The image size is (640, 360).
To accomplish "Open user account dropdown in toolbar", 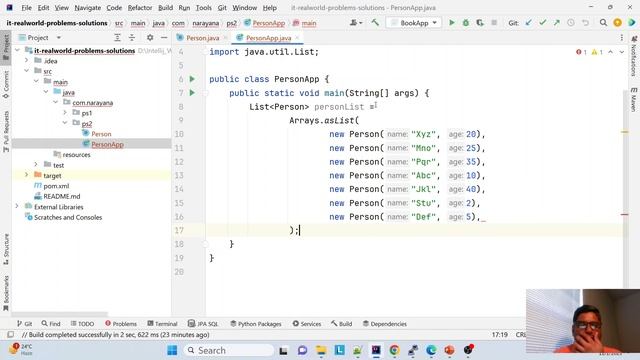I will (356, 23).
